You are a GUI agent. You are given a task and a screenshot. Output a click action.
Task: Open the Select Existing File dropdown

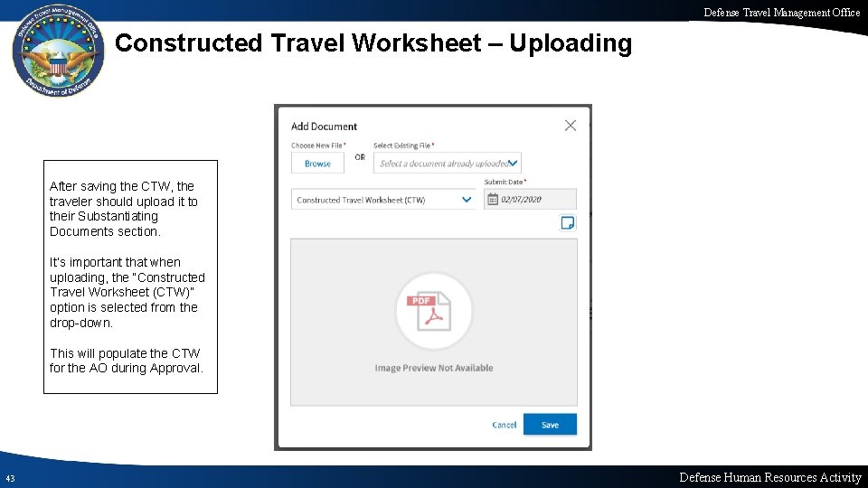448,164
